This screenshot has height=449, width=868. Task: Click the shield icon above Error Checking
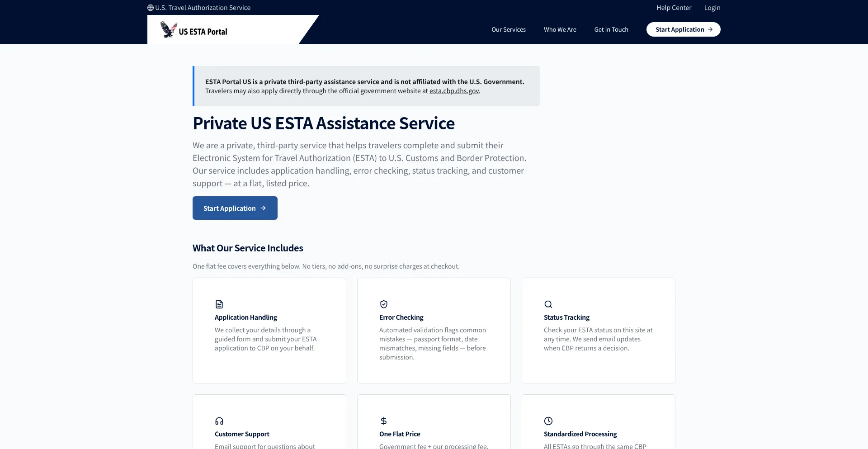384,304
